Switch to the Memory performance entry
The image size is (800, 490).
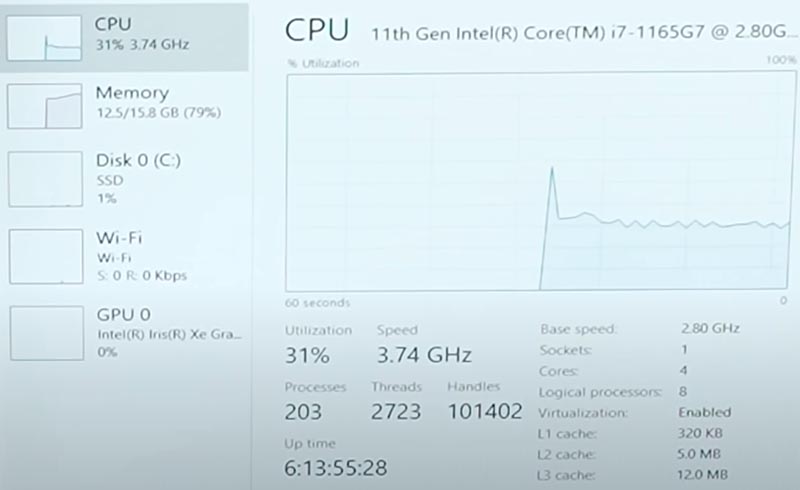pyautogui.click(x=124, y=105)
